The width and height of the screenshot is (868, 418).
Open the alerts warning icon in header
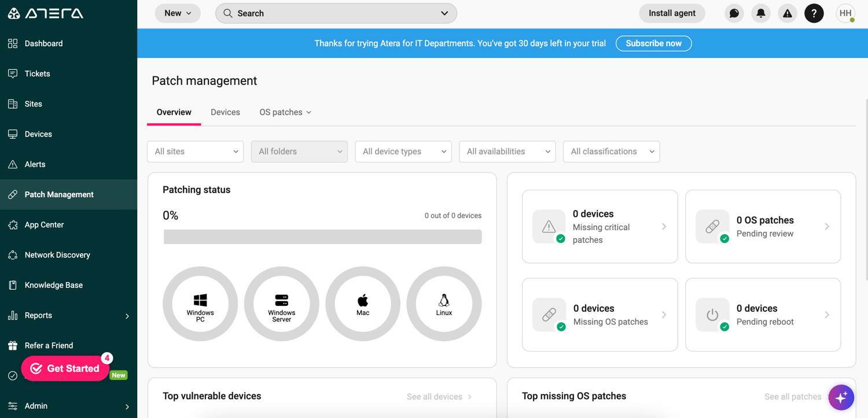(788, 13)
